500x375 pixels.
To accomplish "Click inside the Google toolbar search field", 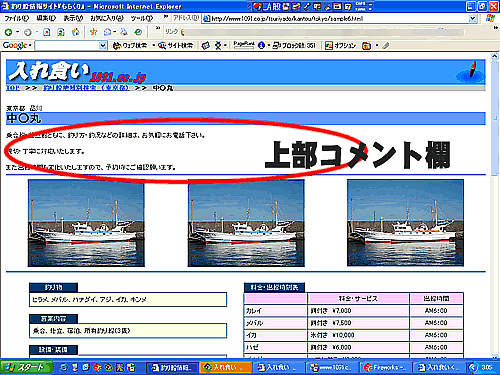I will point(67,45).
